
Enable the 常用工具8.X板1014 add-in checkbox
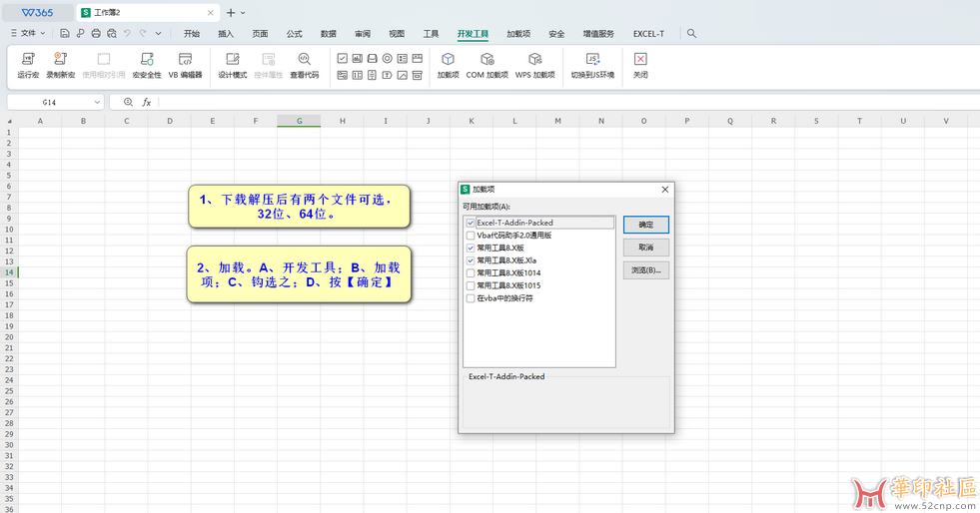(471, 272)
